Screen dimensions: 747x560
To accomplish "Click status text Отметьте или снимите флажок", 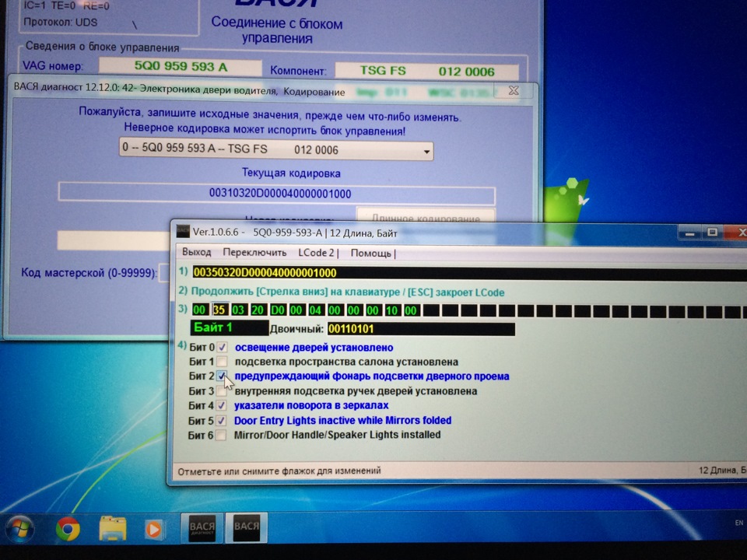I will pos(279,471).
